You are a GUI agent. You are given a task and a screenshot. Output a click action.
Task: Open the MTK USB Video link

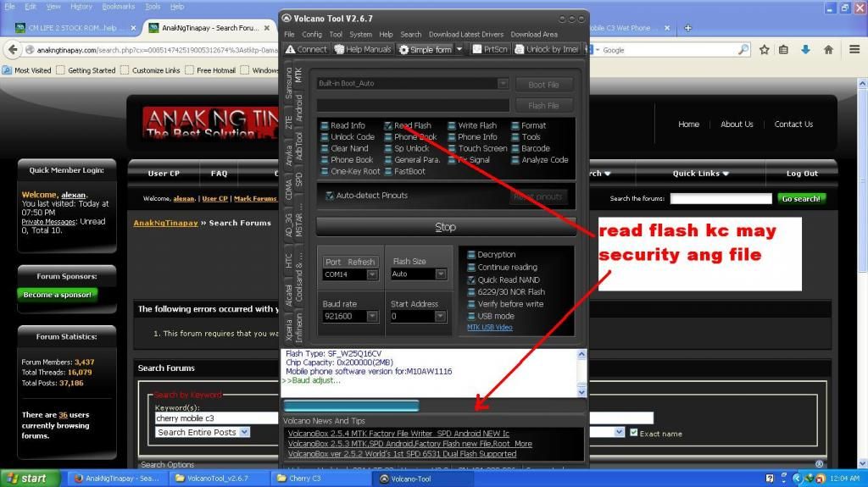click(489, 327)
